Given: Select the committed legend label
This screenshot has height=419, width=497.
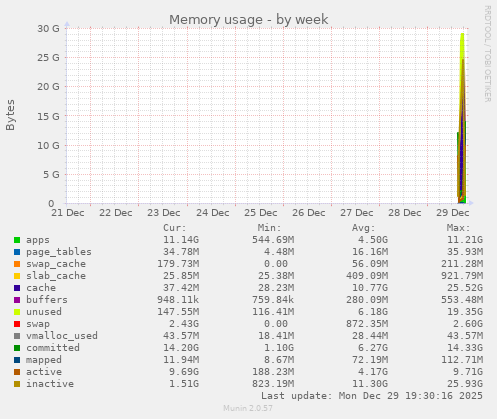Looking at the screenshot, I should click(53, 348).
